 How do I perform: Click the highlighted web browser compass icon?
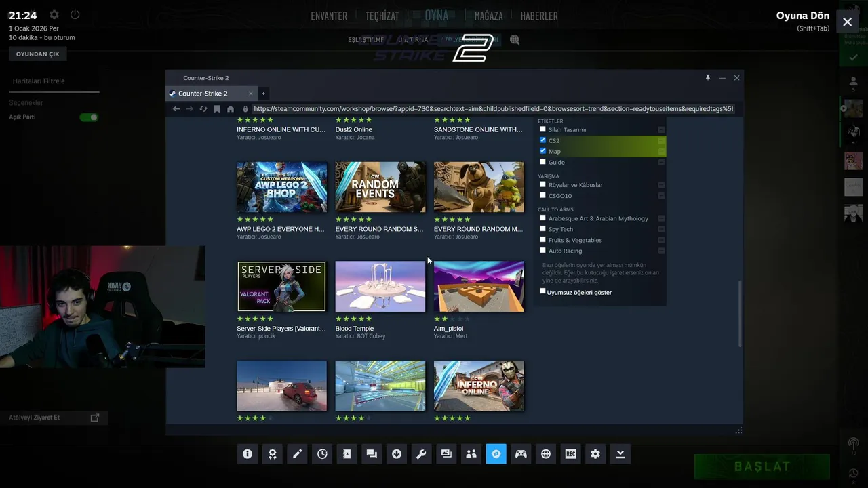pos(496,454)
